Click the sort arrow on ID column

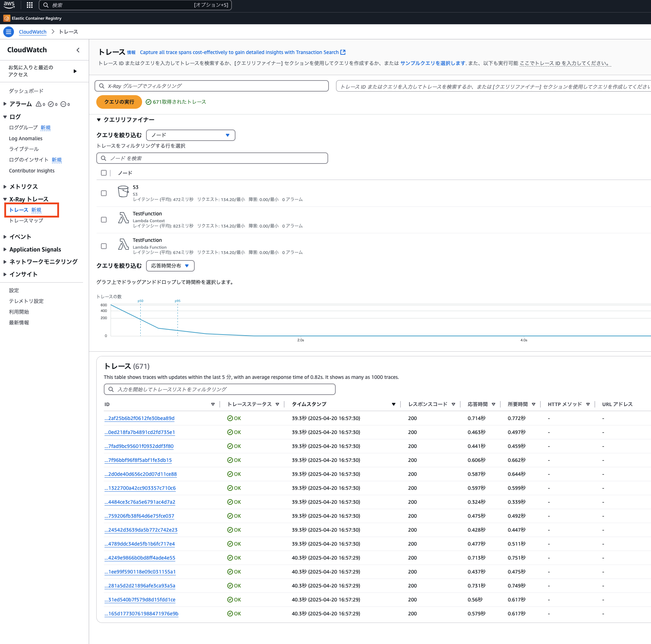point(213,404)
